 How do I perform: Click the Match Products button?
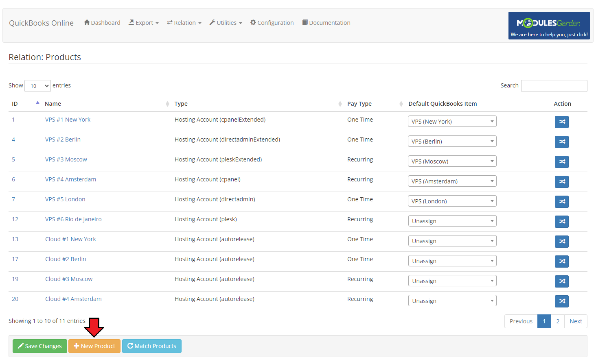tap(152, 346)
